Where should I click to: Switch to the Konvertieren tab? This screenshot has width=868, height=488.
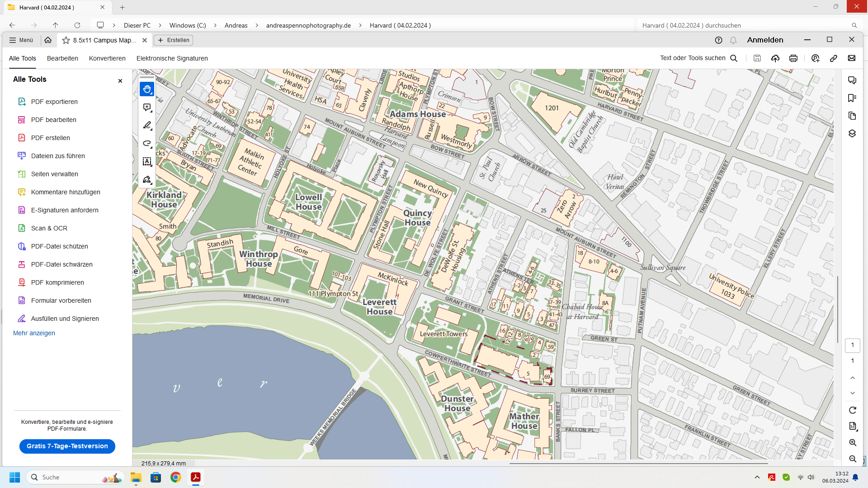click(x=107, y=58)
